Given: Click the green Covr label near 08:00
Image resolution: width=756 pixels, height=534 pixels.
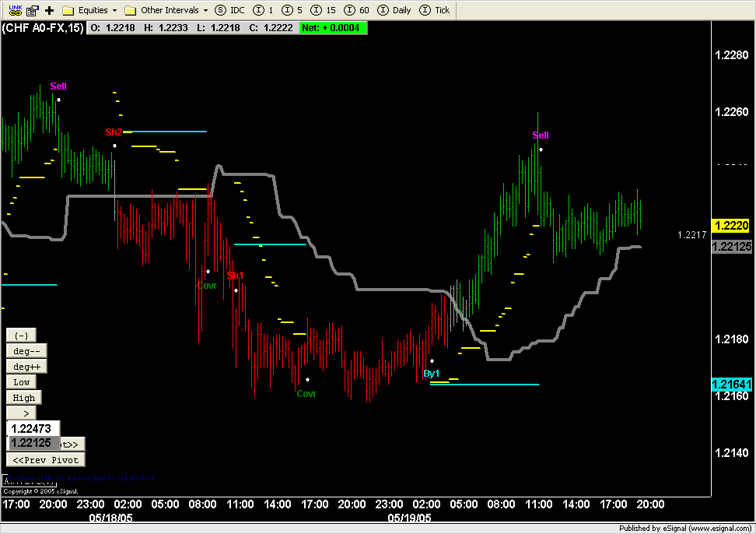Looking at the screenshot, I should pos(207,286).
